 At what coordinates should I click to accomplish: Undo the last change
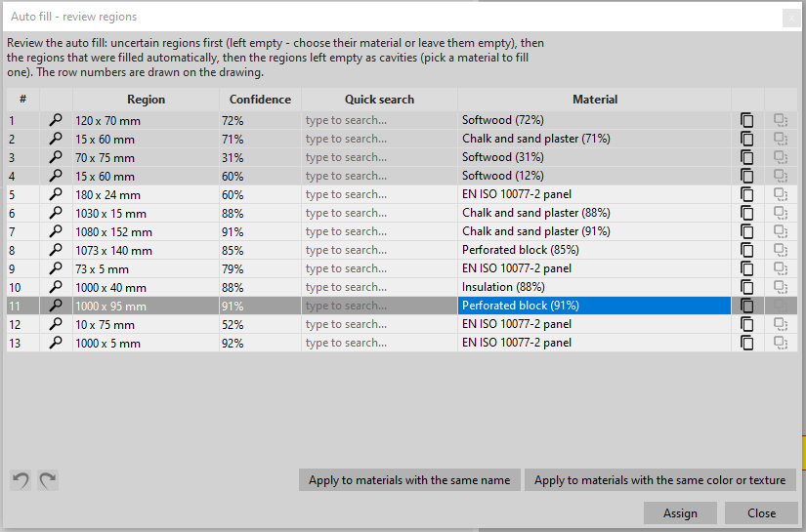point(21,480)
